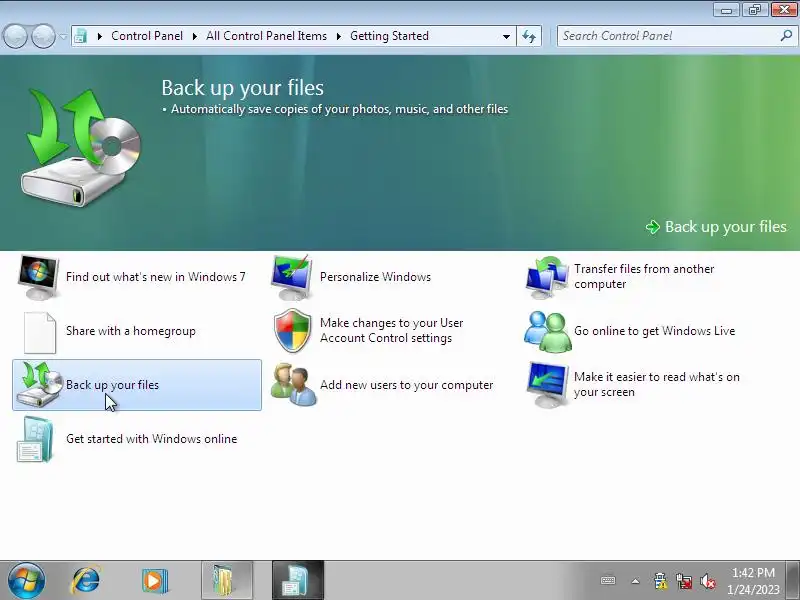Click the muted volume speaker tray icon
The width and height of the screenshot is (800, 600).
coord(708,581)
